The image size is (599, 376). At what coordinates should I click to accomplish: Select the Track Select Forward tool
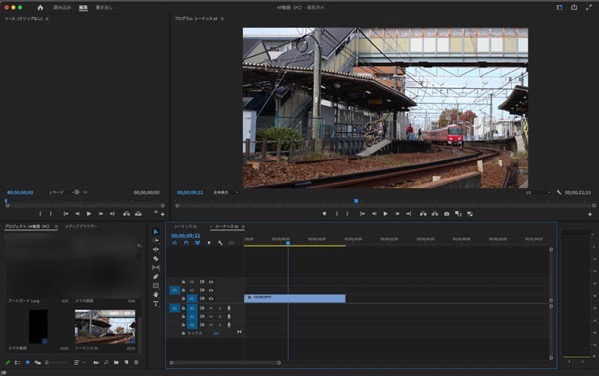pyautogui.click(x=155, y=240)
